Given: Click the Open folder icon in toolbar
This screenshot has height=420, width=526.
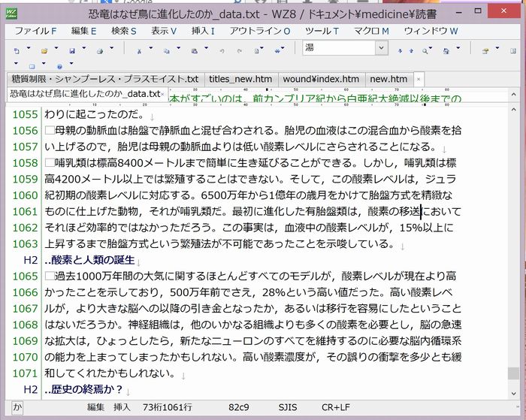Looking at the screenshot, I should (x=44, y=50).
